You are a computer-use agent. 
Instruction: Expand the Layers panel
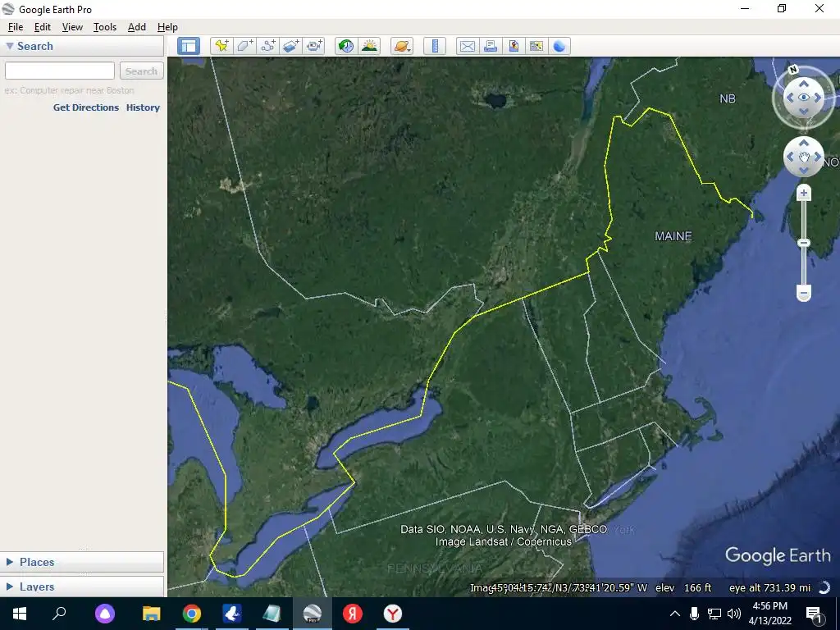coord(10,586)
